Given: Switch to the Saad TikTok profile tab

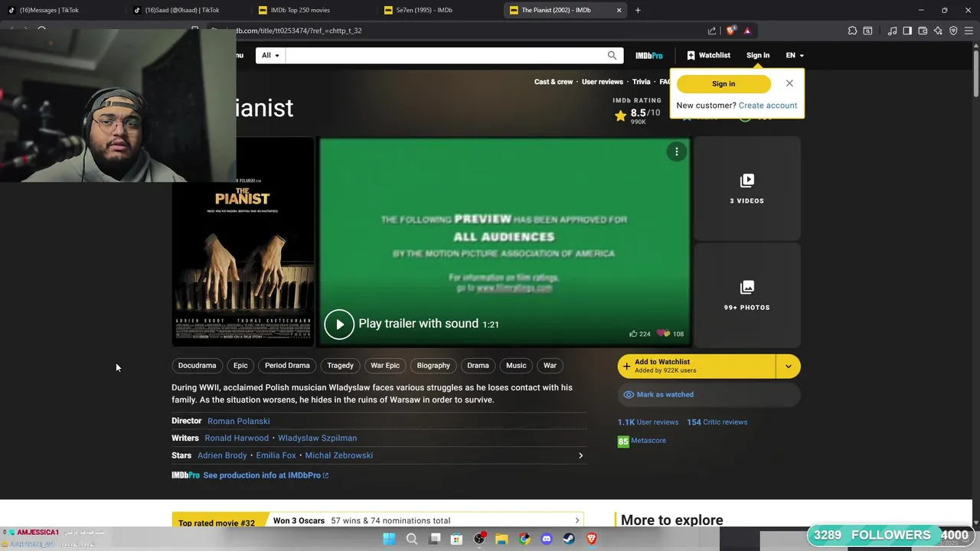Looking at the screenshot, I should point(188,10).
